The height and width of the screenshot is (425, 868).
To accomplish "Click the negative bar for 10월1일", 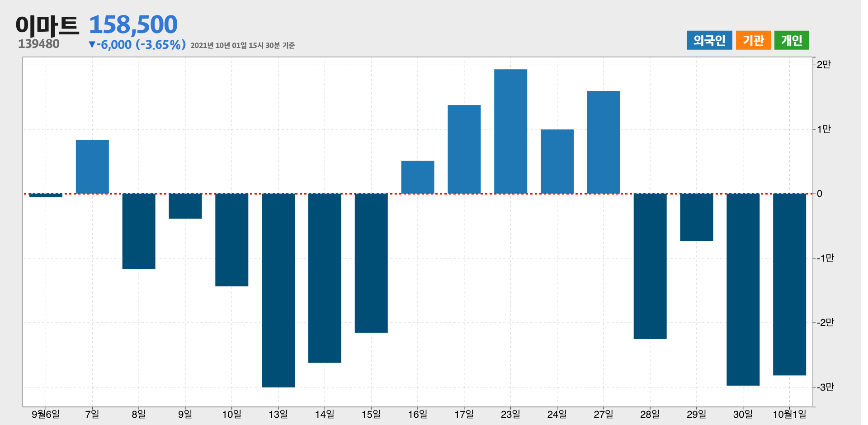I will [789, 284].
